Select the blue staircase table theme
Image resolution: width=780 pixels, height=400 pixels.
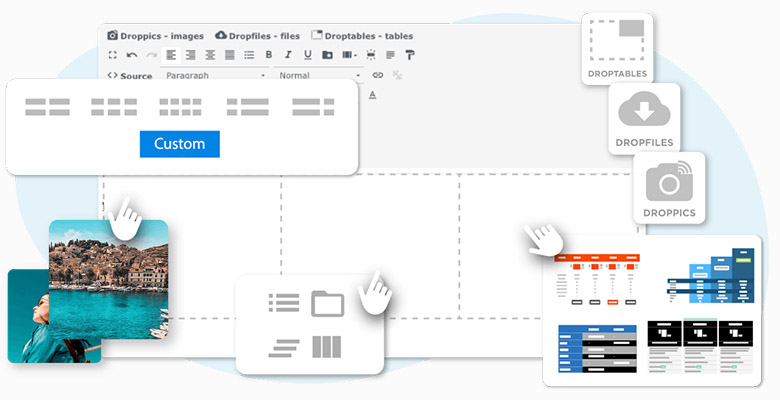pyautogui.click(x=710, y=276)
